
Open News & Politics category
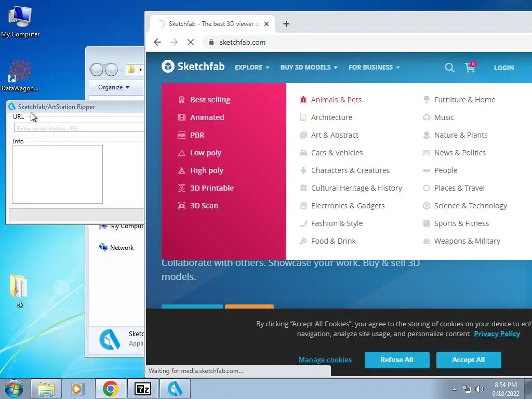pyautogui.click(x=454, y=153)
